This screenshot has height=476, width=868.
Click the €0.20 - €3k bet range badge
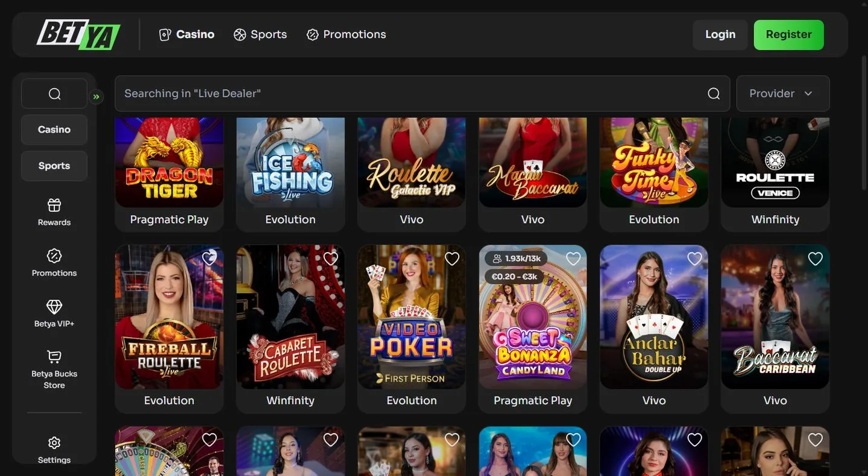(514, 277)
